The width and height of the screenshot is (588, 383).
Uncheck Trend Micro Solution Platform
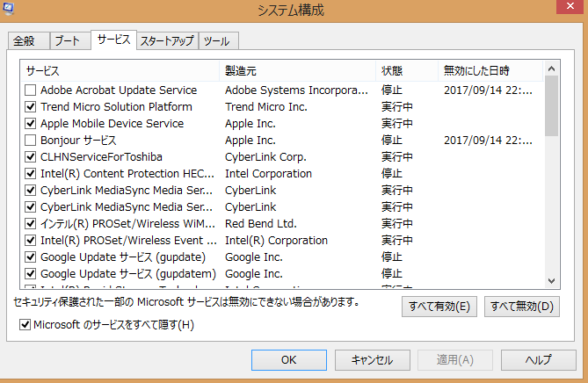(x=31, y=107)
